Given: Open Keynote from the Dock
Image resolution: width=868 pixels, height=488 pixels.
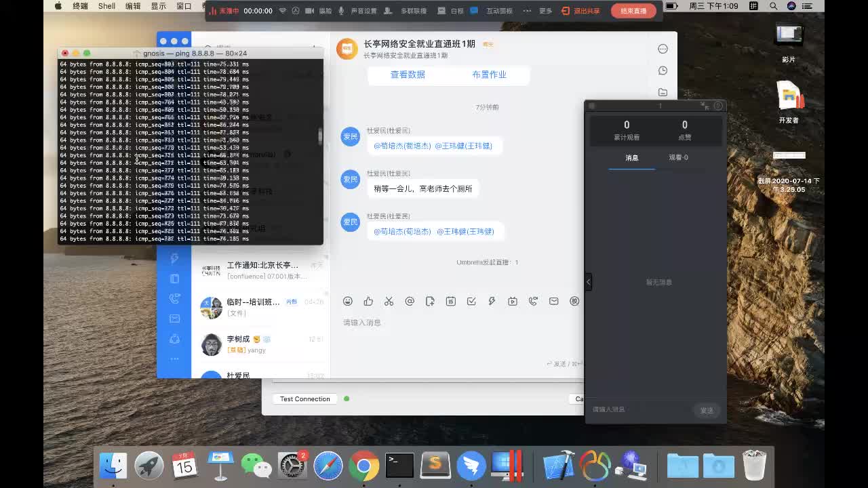Looking at the screenshot, I should (x=220, y=466).
